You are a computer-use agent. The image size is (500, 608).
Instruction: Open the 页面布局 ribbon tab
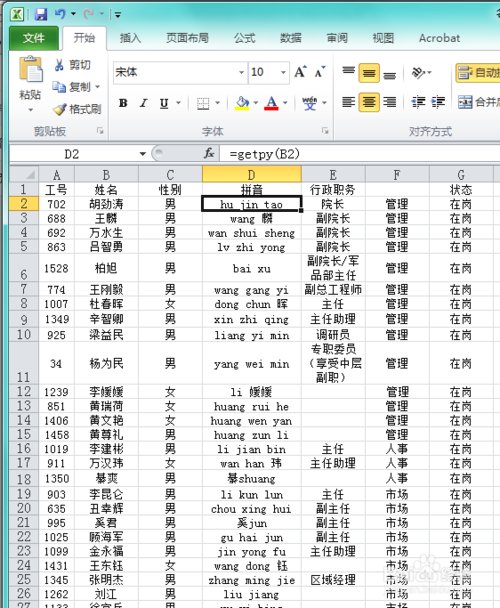(x=187, y=38)
